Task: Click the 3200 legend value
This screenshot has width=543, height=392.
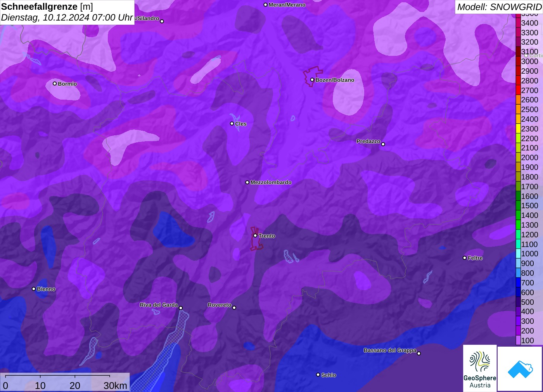Action: coord(529,42)
